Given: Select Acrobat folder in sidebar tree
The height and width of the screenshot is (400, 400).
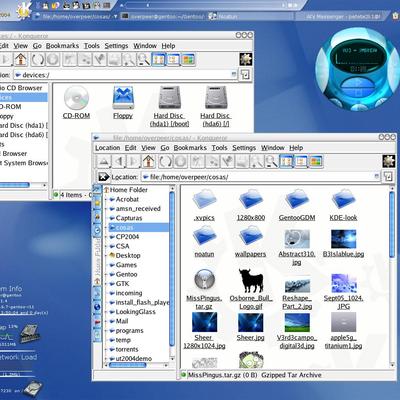Looking at the screenshot, I should click(x=127, y=199).
